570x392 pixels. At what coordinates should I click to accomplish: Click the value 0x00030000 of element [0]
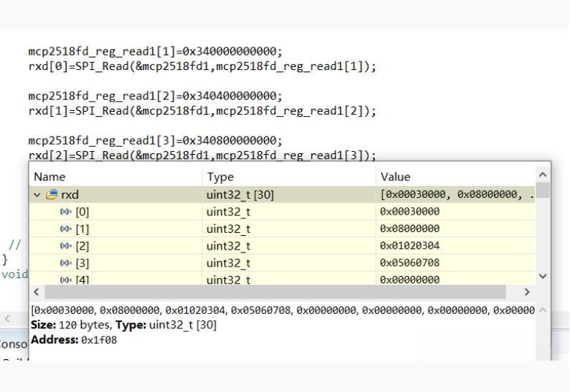pyautogui.click(x=410, y=212)
